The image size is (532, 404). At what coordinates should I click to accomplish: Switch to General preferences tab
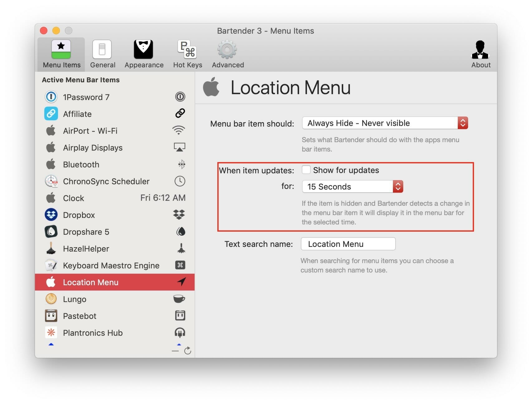click(x=102, y=54)
